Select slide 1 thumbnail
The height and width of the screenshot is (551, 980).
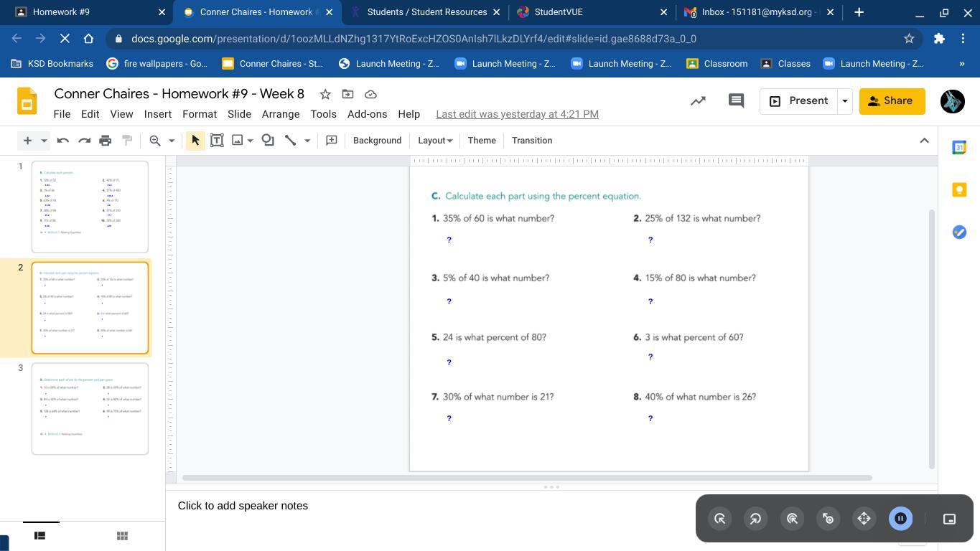(90, 207)
